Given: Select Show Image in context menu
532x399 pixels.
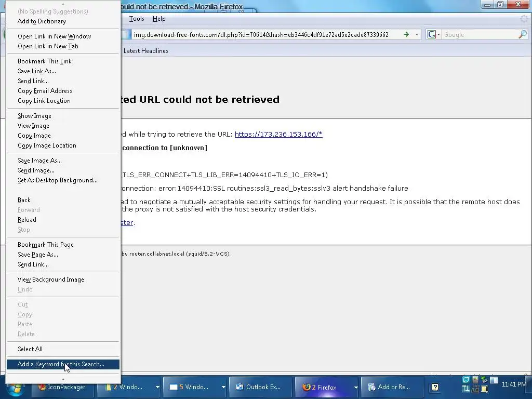Looking at the screenshot, I should (x=63, y=116).
